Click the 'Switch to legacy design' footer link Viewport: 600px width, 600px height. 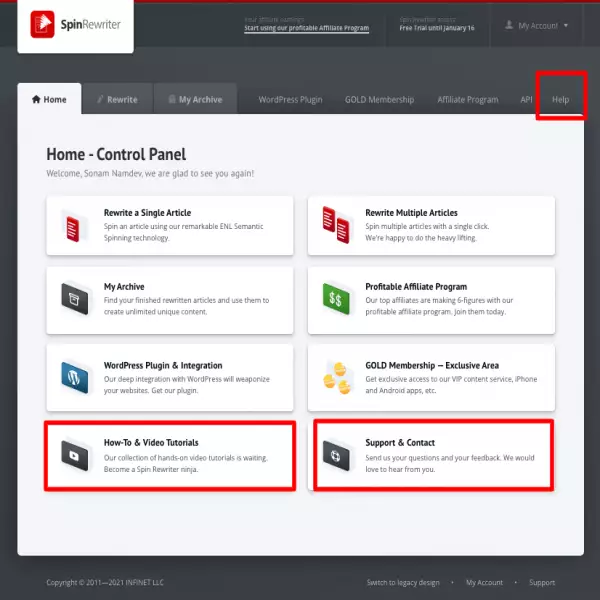click(403, 582)
